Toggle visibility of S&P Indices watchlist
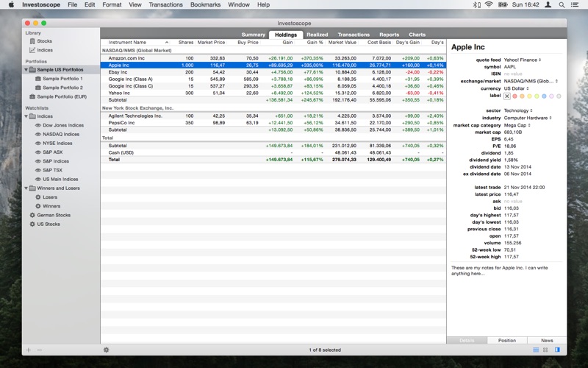This screenshot has width=588, height=368. click(38, 161)
